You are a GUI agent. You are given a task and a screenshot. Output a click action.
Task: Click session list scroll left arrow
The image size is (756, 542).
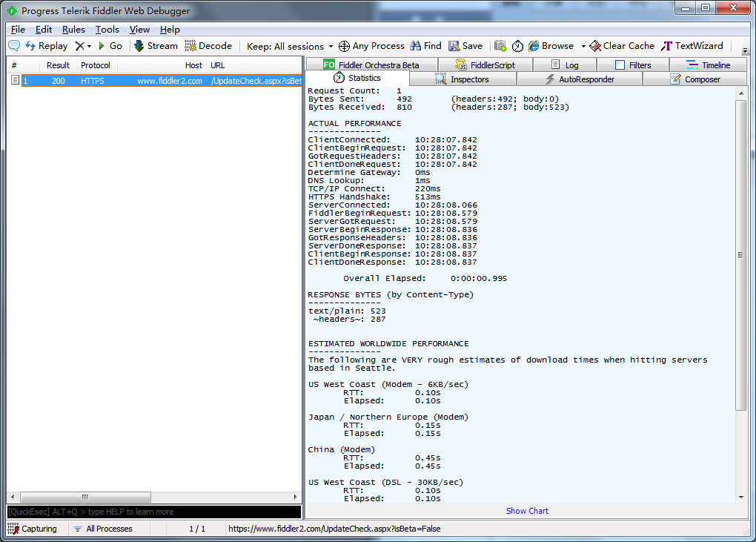13,497
